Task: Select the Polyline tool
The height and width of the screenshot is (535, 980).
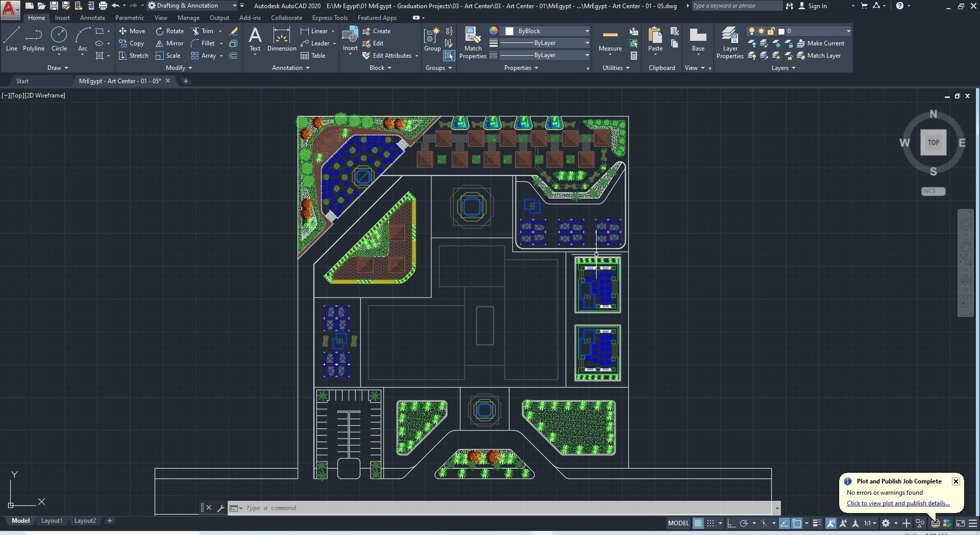Action: pyautogui.click(x=34, y=40)
